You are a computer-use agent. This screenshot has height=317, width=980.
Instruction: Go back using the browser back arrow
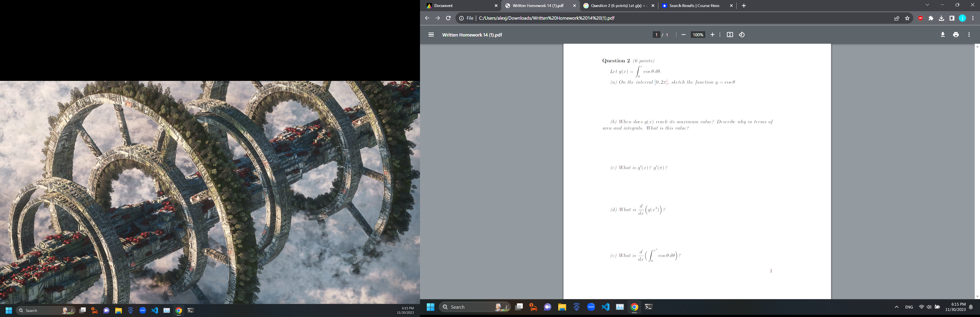(427, 18)
